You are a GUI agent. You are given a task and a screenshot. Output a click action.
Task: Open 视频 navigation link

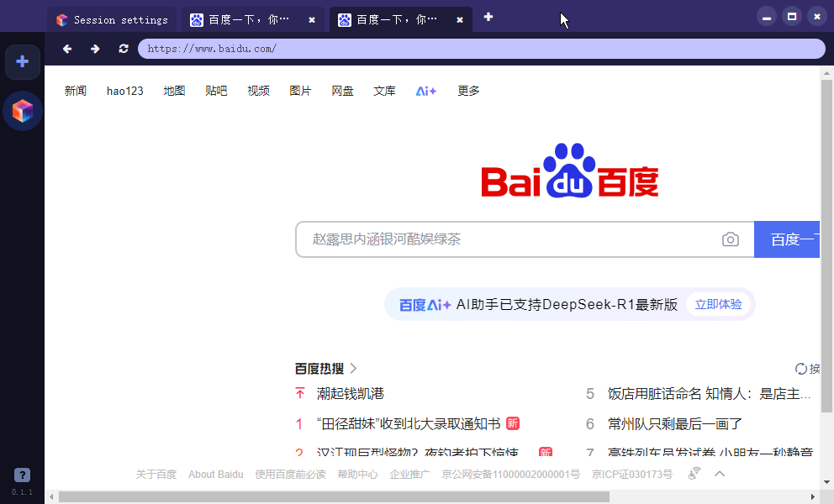point(258,91)
